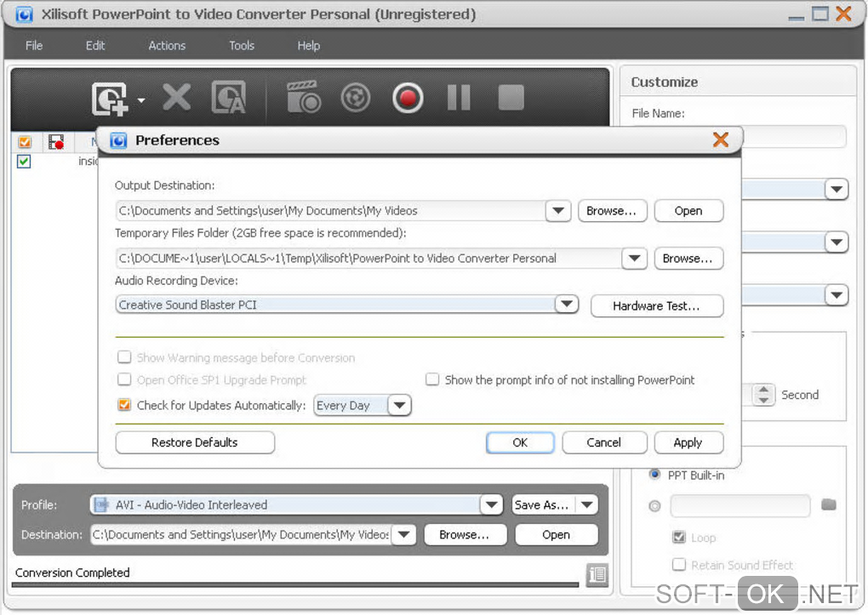Open the first Customize panel dropdown

pos(837,190)
